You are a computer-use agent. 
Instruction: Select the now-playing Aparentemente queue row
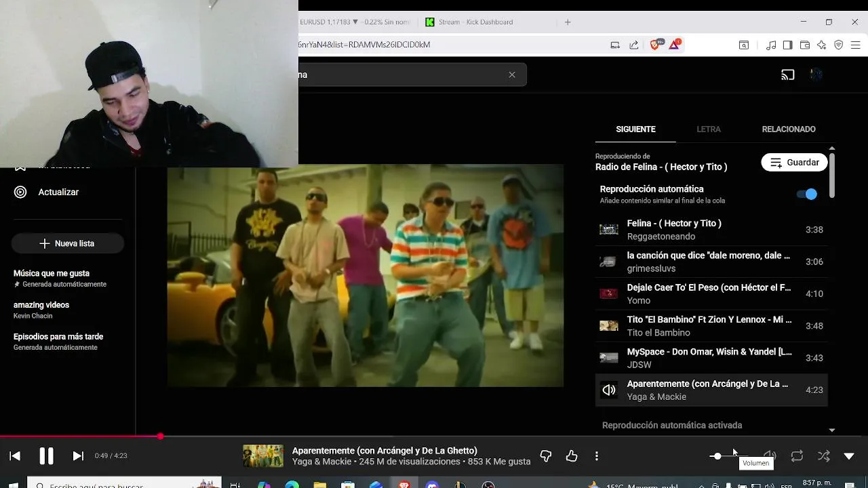tap(711, 390)
